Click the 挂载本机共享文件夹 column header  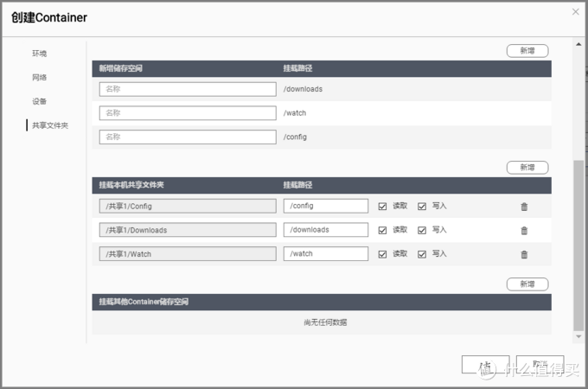[x=131, y=185]
